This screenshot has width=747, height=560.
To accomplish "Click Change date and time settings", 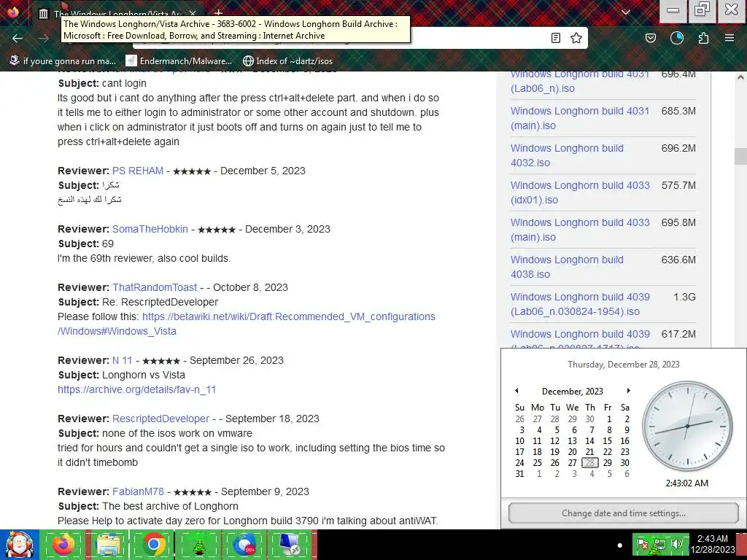I will [624, 513].
